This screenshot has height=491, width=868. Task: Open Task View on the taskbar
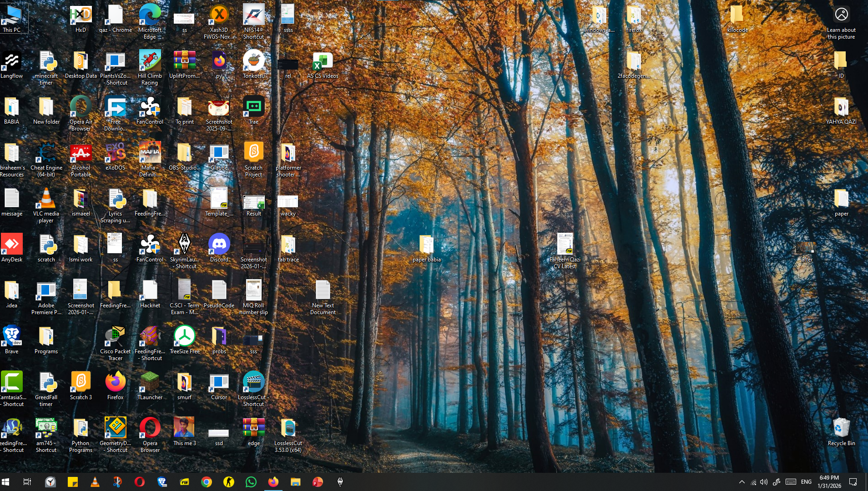pyautogui.click(x=27, y=482)
